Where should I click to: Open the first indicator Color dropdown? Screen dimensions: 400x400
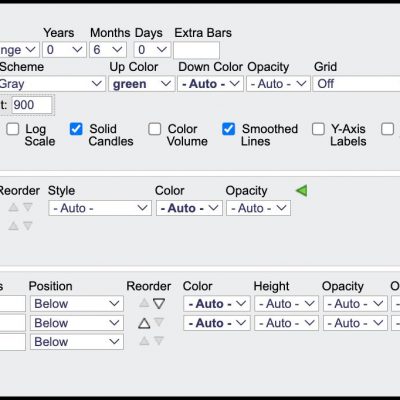coord(217,304)
